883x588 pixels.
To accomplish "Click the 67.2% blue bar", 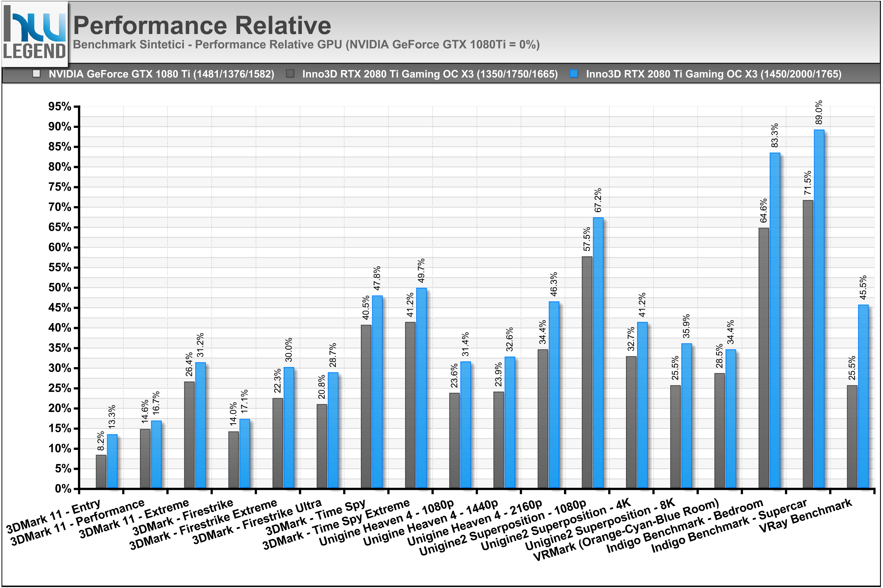I will click(598, 353).
